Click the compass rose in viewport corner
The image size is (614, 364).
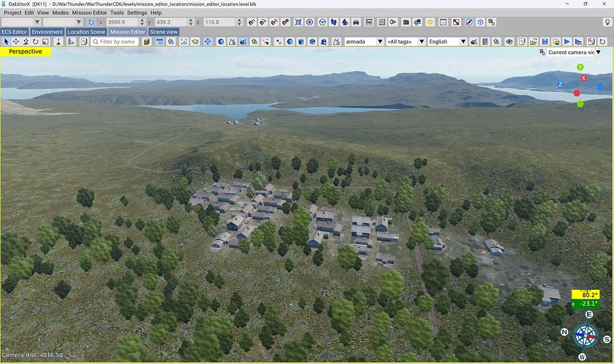585,335
